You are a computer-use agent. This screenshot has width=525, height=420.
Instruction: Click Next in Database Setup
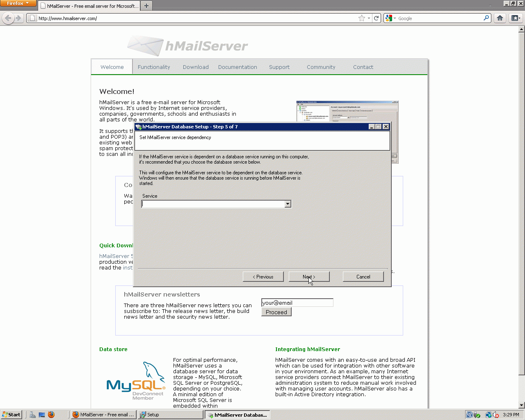pyautogui.click(x=309, y=277)
